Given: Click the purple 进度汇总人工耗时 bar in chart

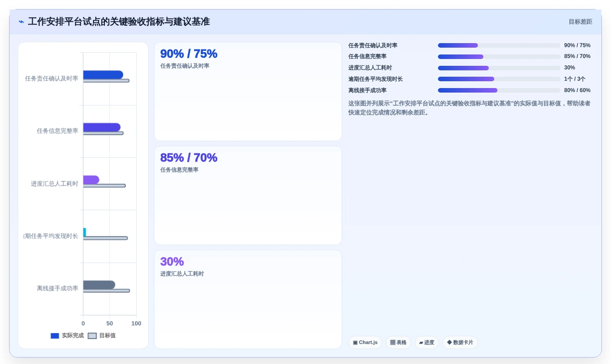Looking at the screenshot, I should pos(91,180).
